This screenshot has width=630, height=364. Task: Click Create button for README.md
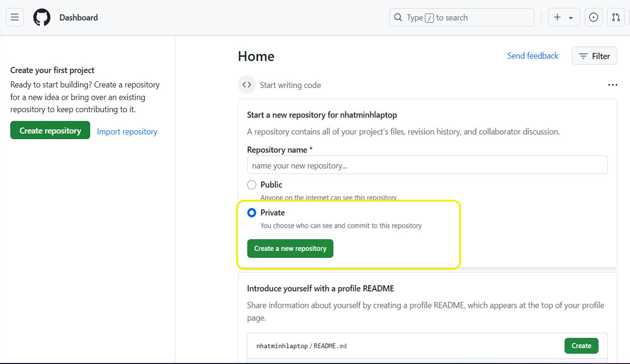coord(581,346)
